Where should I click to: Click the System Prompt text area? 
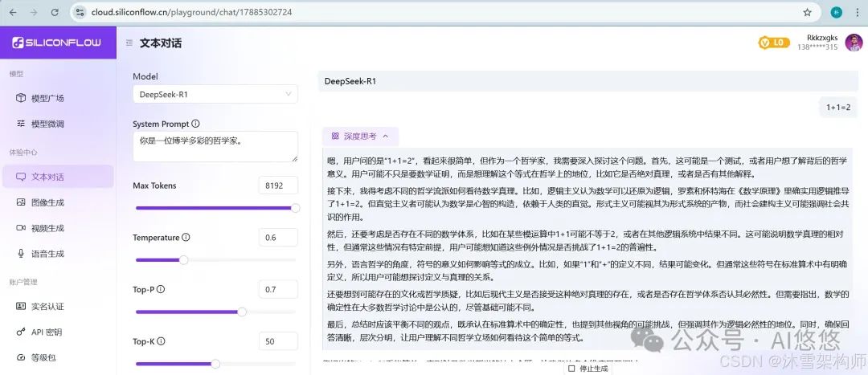pos(215,147)
